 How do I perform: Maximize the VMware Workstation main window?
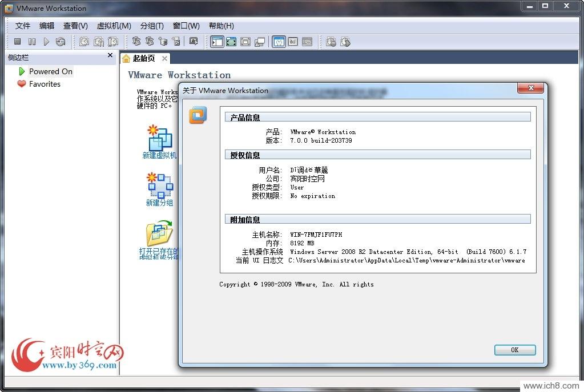[545, 6]
